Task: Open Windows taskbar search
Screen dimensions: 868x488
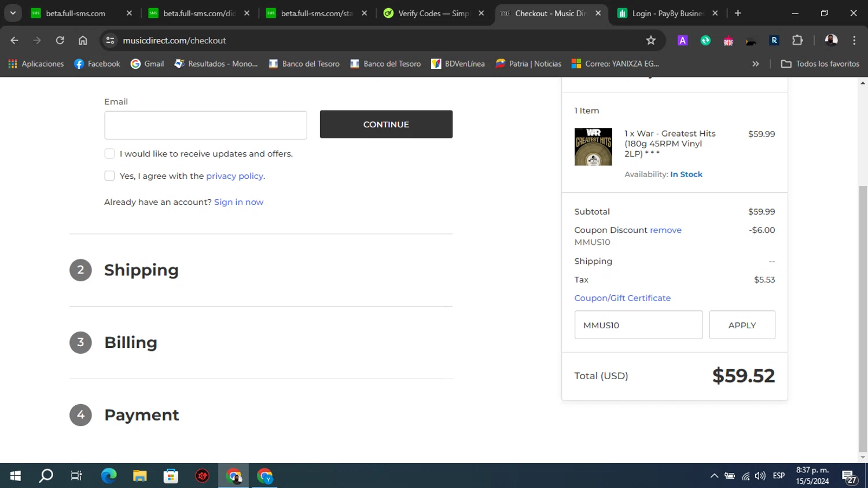Action: click(x=46, y=476)
